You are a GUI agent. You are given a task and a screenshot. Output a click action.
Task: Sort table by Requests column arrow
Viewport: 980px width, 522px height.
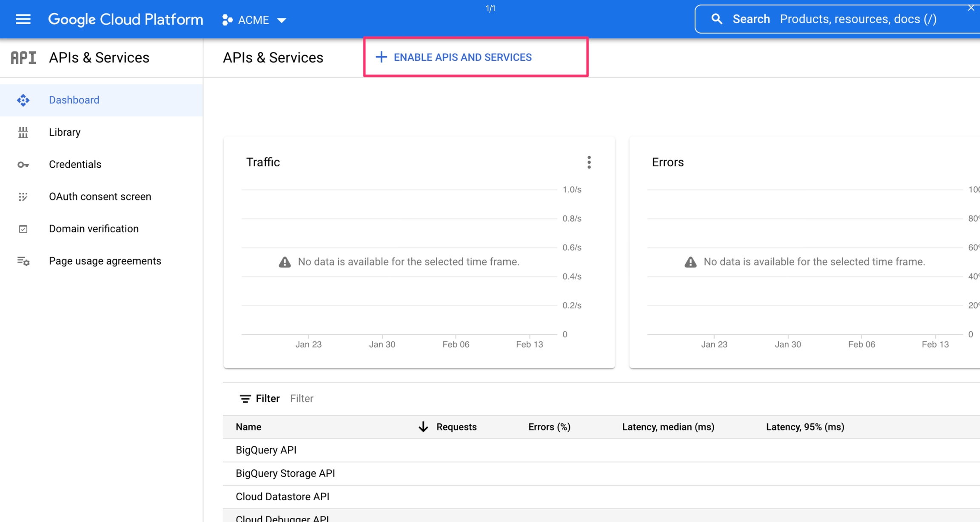[x=423, y=427]
